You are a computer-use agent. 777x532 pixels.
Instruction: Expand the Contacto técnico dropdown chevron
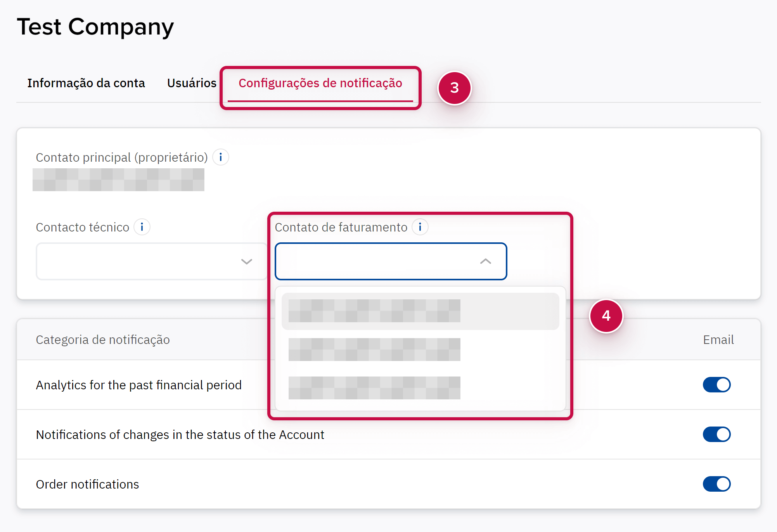pyautogui.click(x=247, y=262)
